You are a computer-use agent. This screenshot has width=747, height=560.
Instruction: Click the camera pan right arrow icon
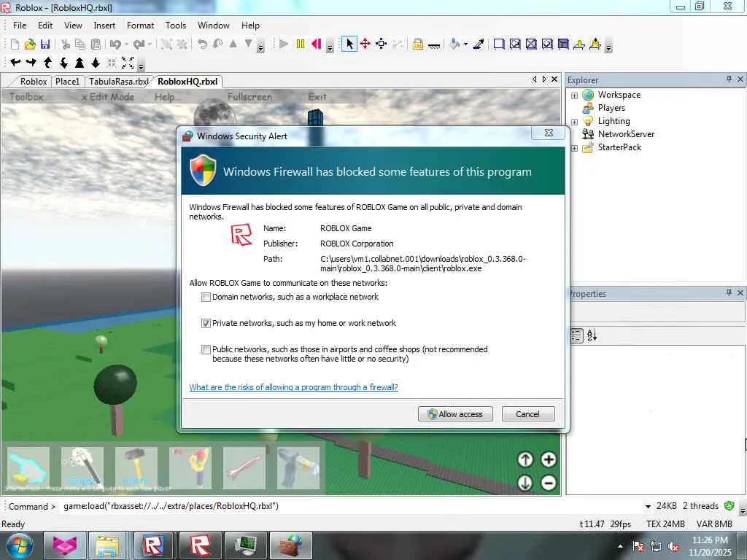(31, 63)
